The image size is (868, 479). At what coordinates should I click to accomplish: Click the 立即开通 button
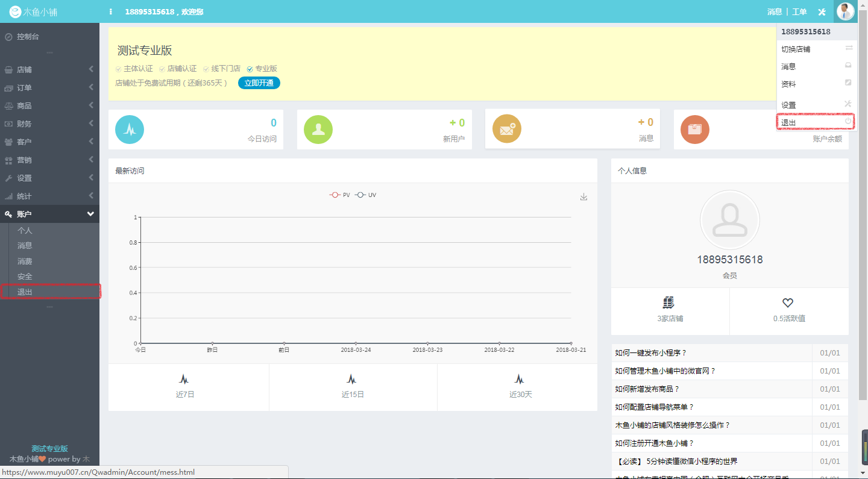259,83
